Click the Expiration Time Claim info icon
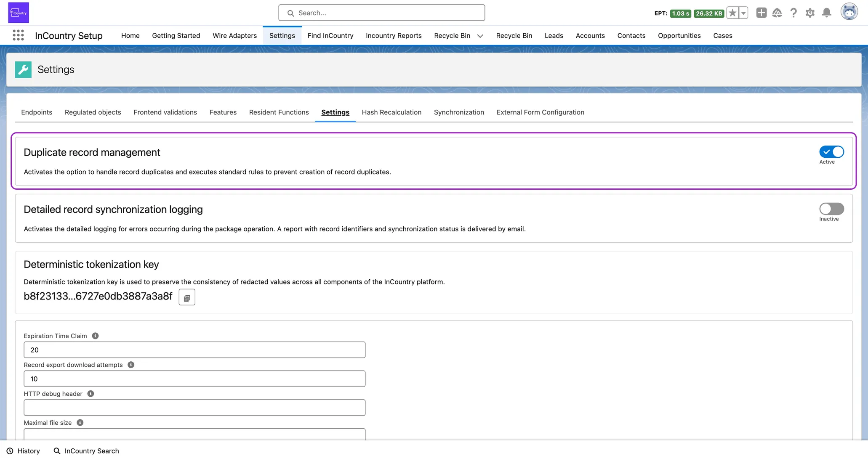This screenshot has height=461, width=868. 95,336
